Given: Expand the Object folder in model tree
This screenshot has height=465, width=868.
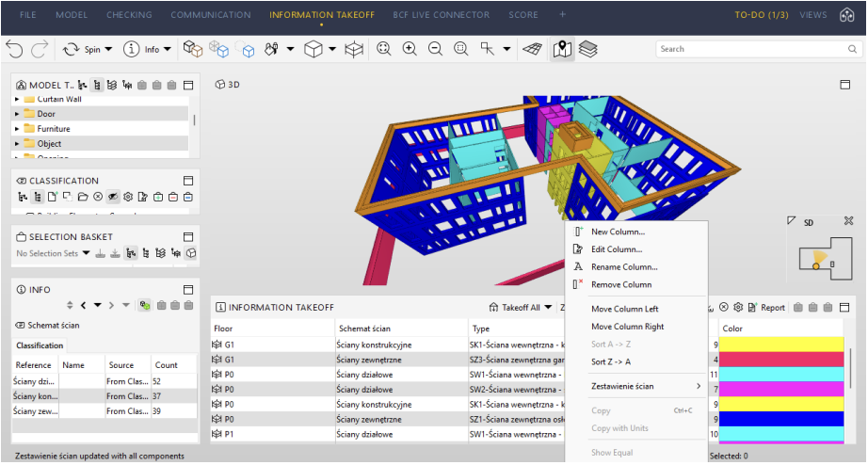Looking at the screenshot, I should pyautogui.click(x=17, y=143).
